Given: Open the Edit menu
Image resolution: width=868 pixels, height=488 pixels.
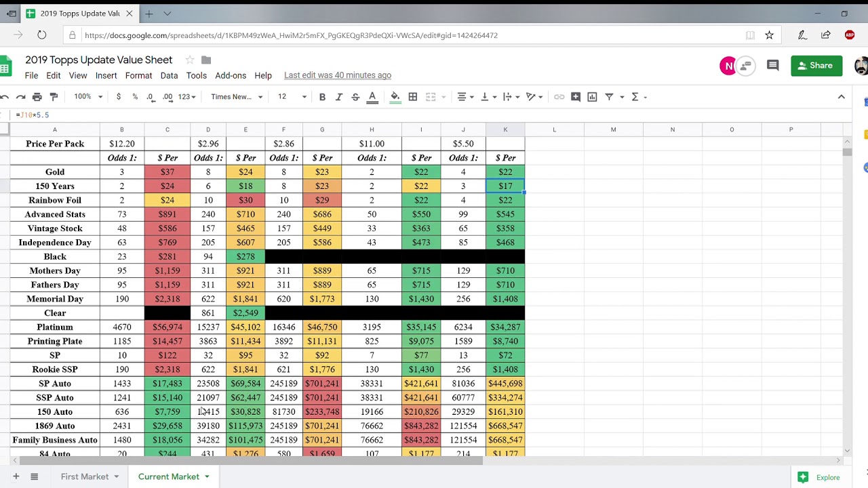Looking at the screenshot, I should tap(54, 75).
